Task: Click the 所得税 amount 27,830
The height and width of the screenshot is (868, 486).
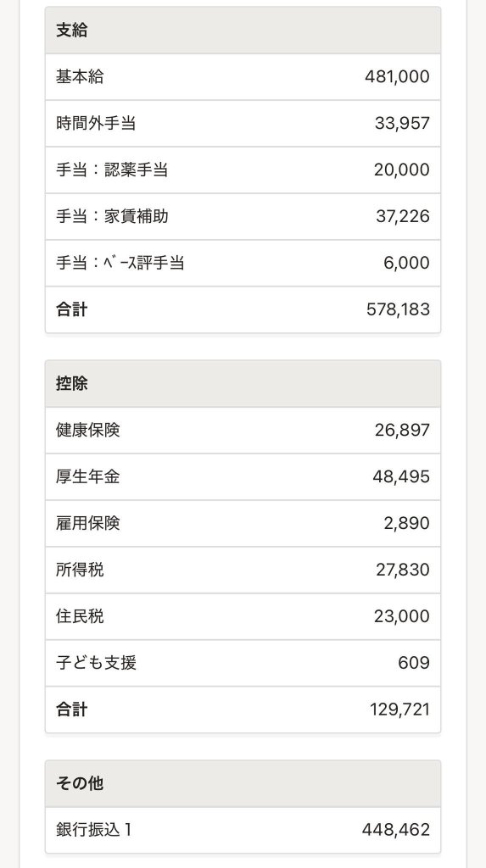Action: [402, 570]
